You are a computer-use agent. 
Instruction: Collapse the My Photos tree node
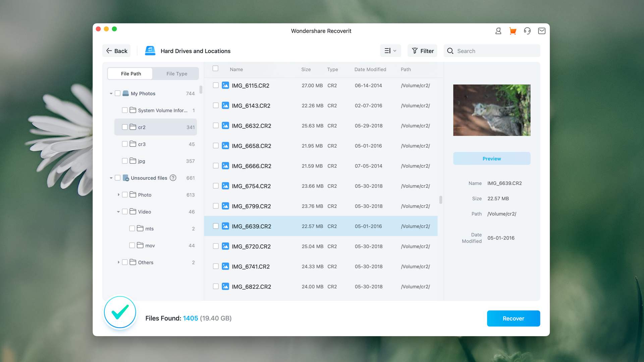click(111, 94)
